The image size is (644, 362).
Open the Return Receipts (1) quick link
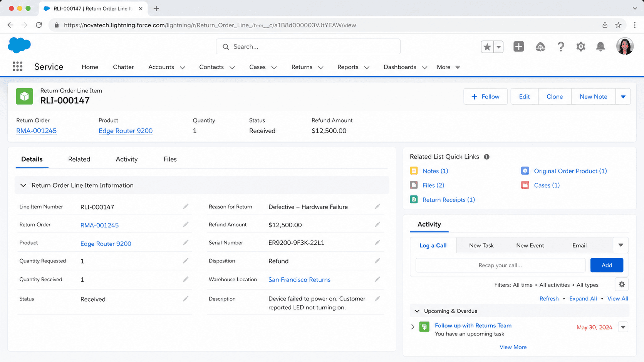coord(448,200)
